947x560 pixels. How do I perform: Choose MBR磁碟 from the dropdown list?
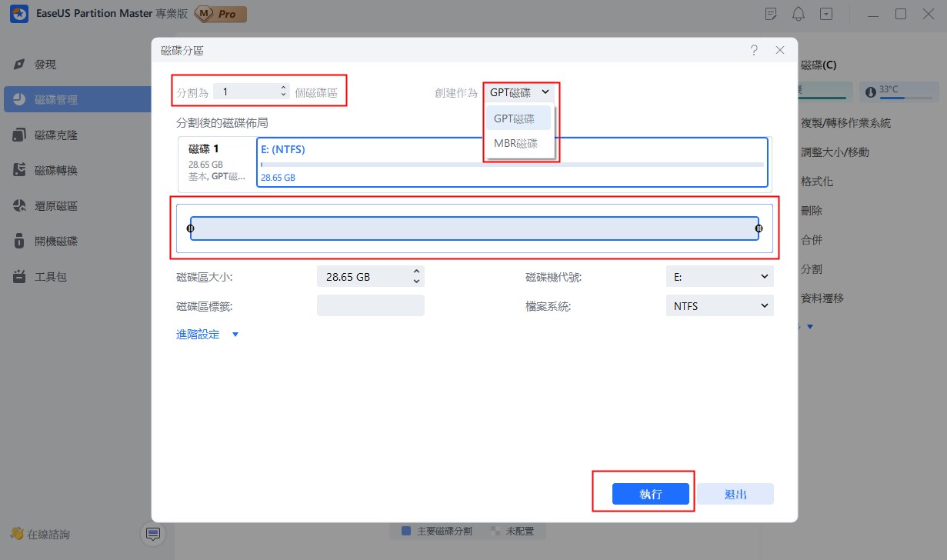(515, 144)
